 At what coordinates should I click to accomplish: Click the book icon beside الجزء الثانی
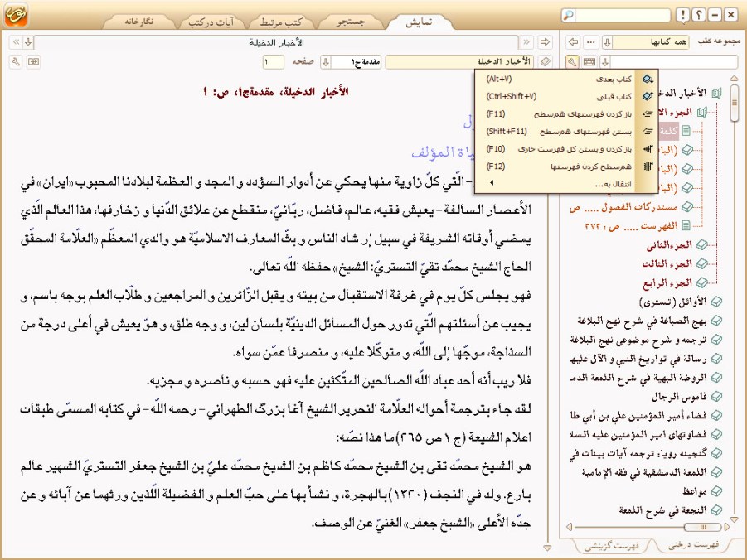701,244
